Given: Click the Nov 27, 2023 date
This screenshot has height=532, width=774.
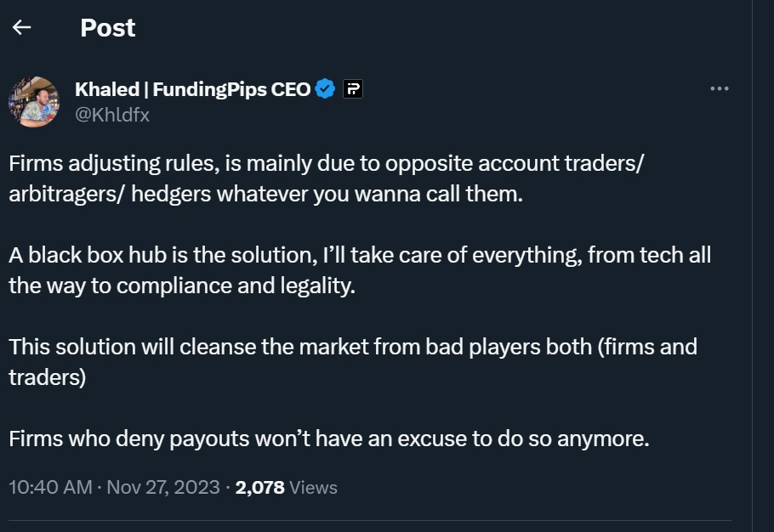Looking at the screenshot, I should point(163,488).
